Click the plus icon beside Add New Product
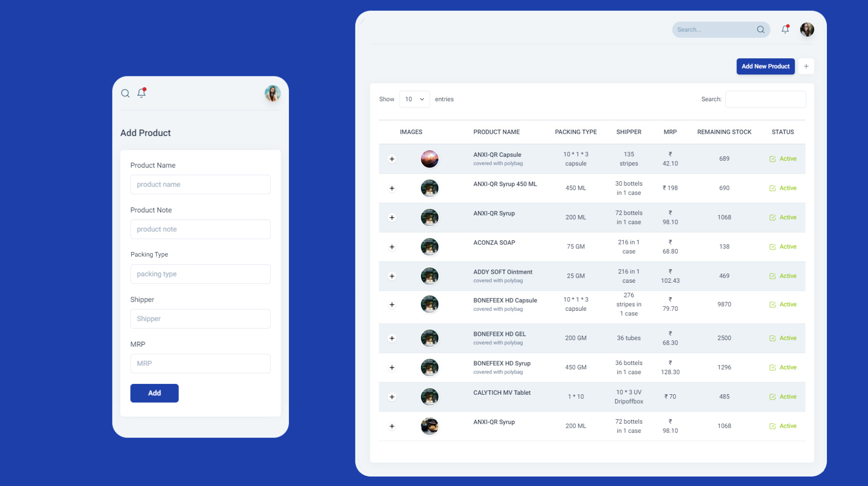The width and height of the screenshot is (868, 486). [807, 66]
